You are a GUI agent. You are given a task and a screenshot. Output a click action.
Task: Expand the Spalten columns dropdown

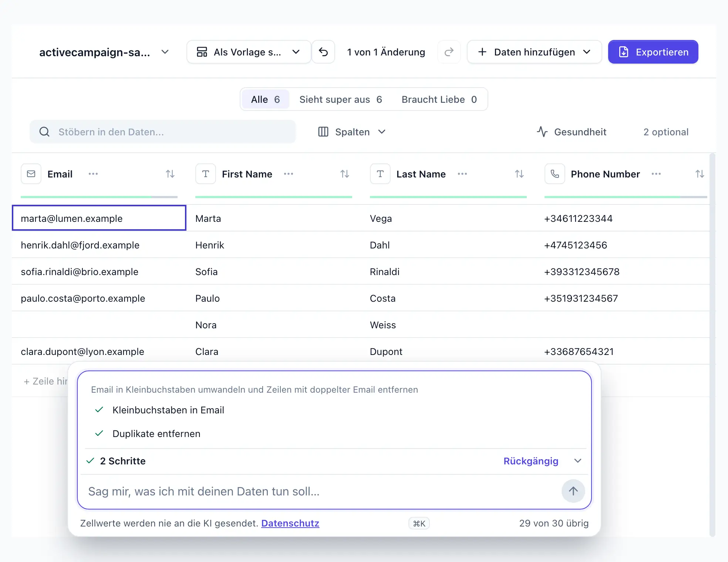(x=352, y=132)
